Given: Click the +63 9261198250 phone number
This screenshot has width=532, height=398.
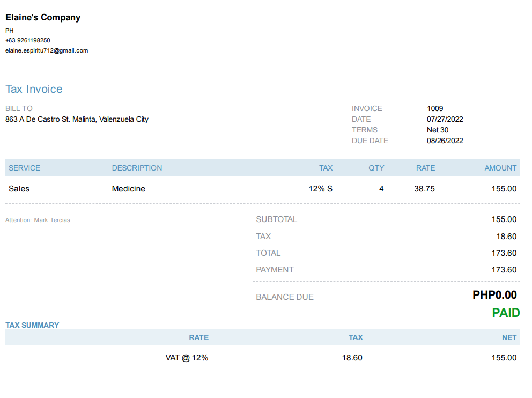Looking at the screenshot, I should click(x=28, y=40).
